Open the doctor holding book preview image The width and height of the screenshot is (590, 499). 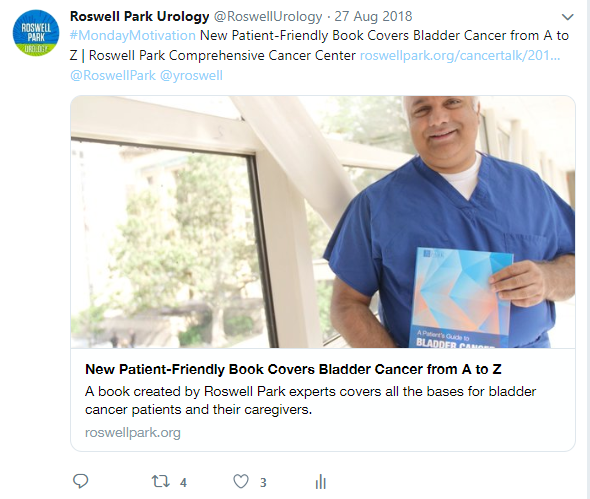click(323, 222)
